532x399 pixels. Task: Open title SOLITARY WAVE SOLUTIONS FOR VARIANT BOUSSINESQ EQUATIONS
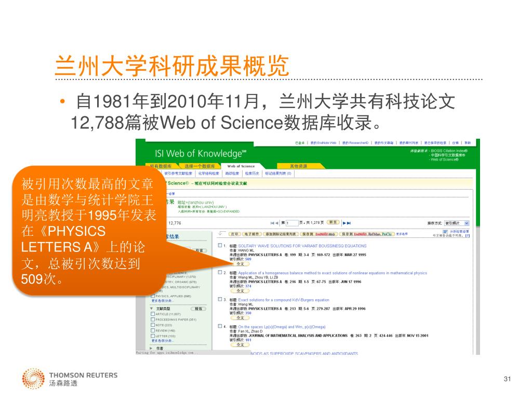click(x=302, y=246)
